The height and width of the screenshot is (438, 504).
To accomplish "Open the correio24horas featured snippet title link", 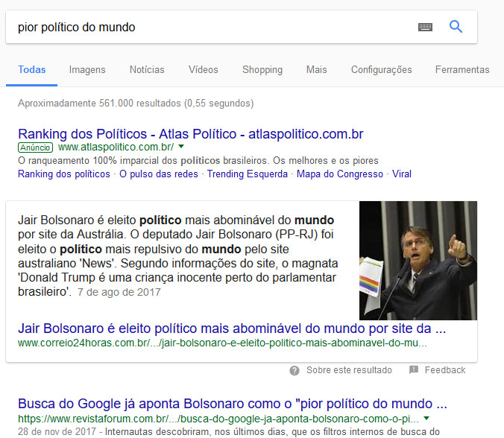I will click(232, 328).
